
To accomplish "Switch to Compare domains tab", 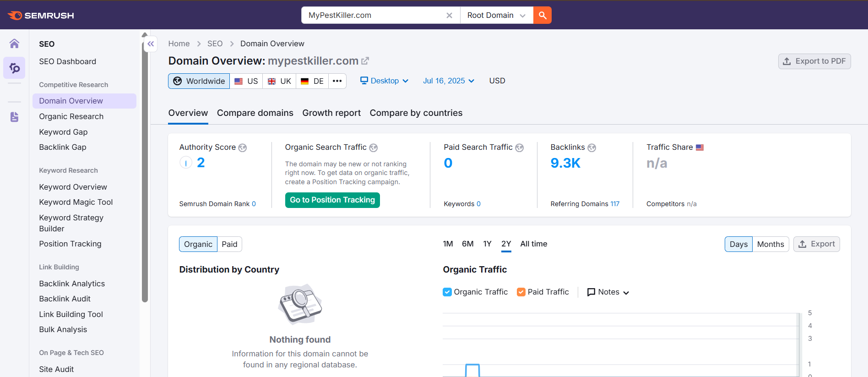I will pos(255,113).
